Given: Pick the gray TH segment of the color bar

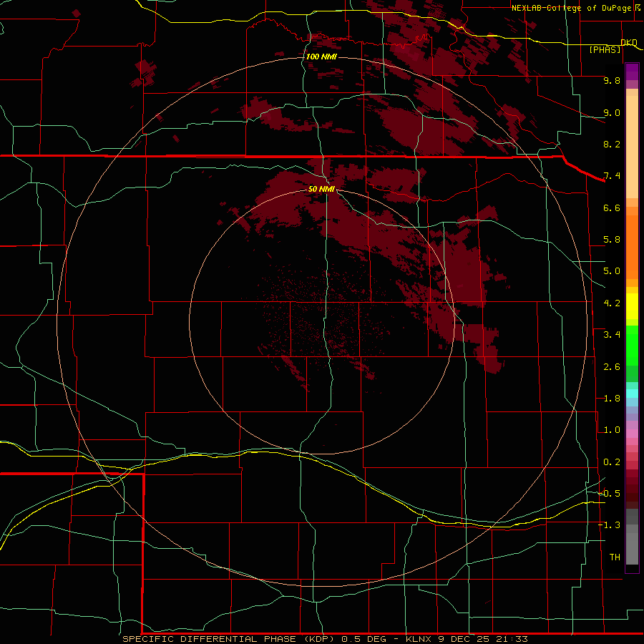Looking at the screenshot, I should [x=632, y=550].
